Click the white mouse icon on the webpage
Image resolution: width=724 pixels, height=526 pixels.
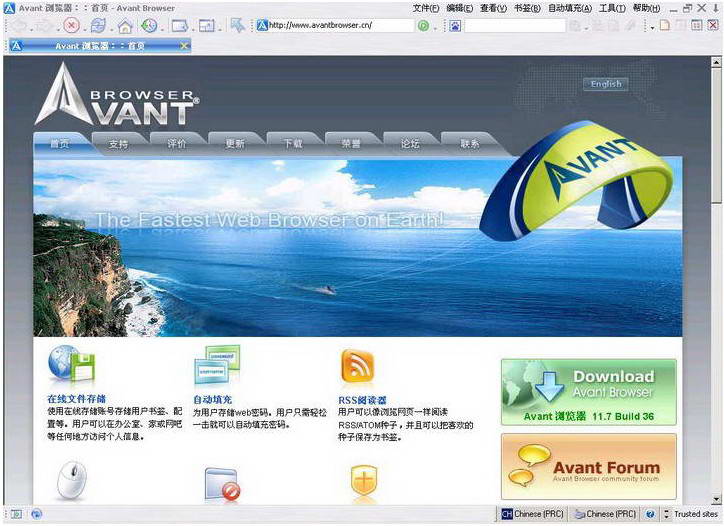pyautogui.click(x=72, y=480)
